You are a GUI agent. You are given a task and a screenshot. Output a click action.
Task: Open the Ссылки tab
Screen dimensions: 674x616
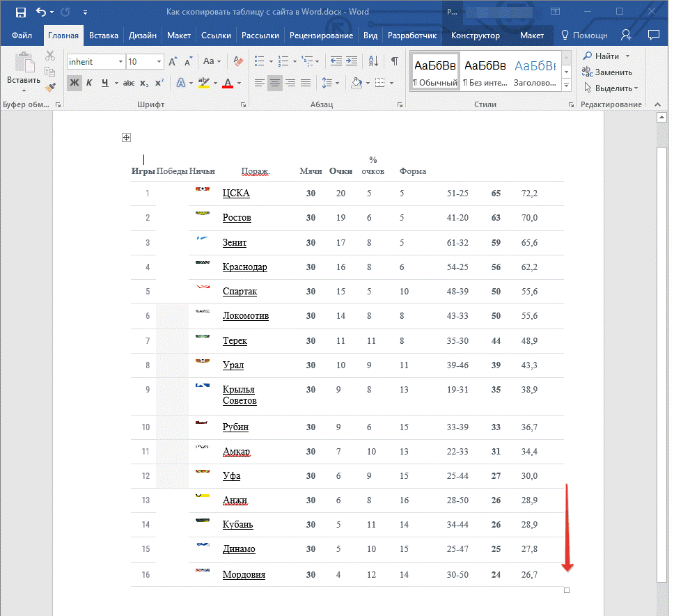point(216,35)
